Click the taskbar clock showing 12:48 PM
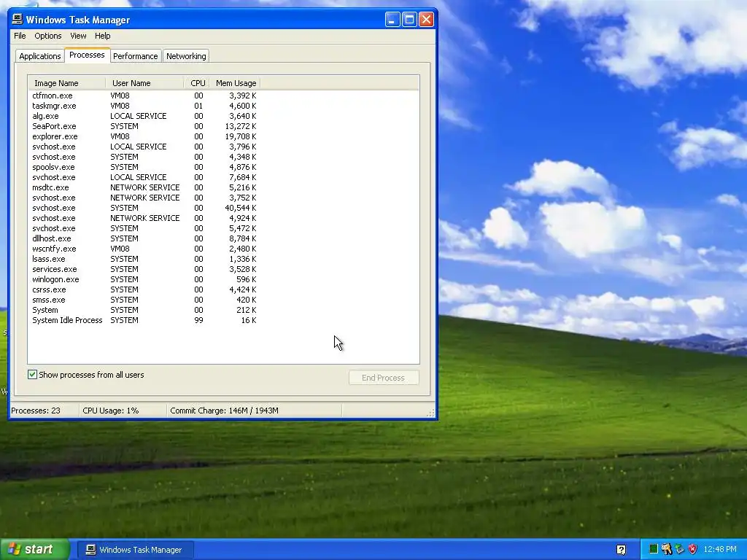This screenshot has height=560, width=747. (720, 549)
